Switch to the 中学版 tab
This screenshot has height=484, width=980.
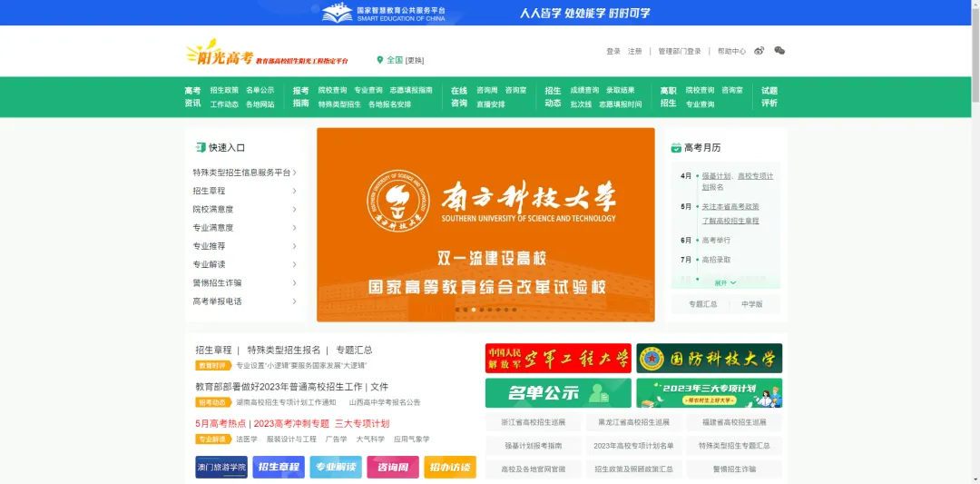(752, 304)
